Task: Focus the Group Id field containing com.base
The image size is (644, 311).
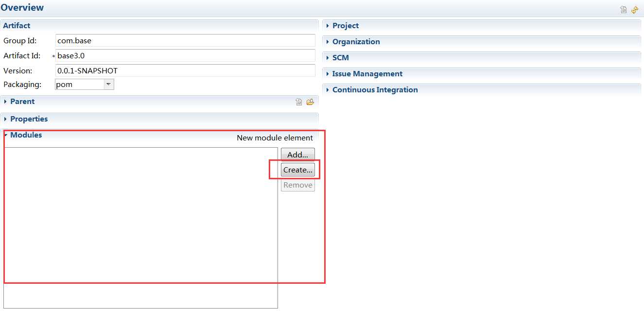Action: (x=185, y=41)
